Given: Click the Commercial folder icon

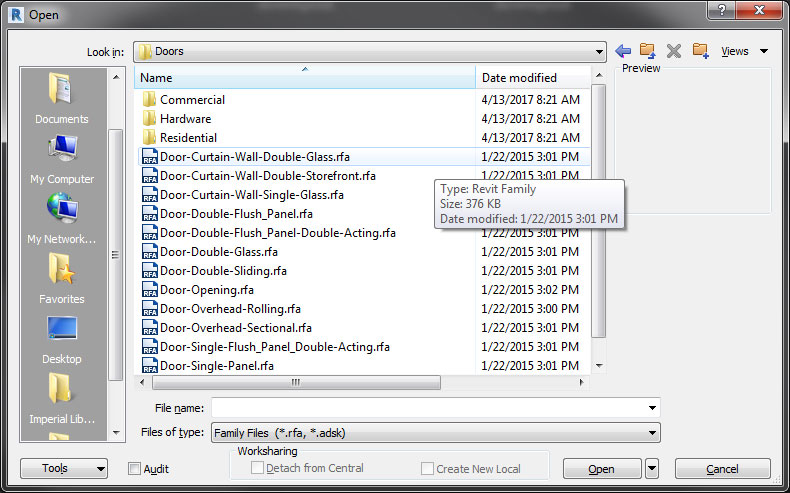Looking at the screenshot, I should click(x=149, y=99).
